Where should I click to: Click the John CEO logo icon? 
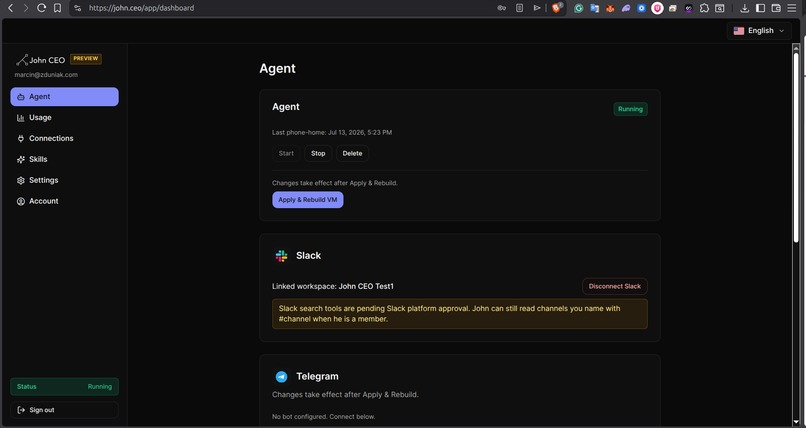point(22,60)
